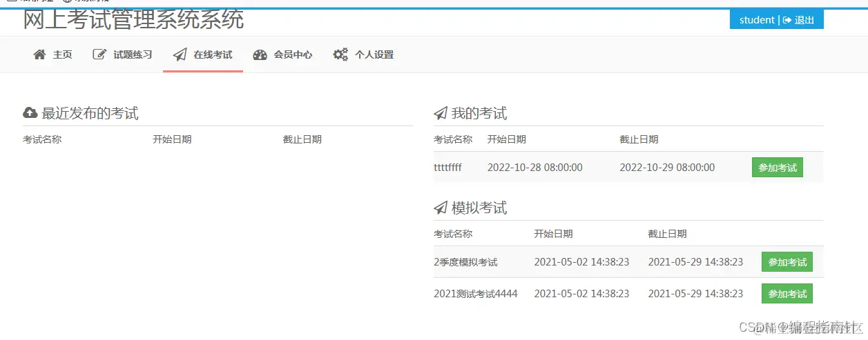This screenshot has height=340, width=868.
Task: Click 参加考试 for 2季度模拟考试
Action: pyautogui.click(x=787, y=262)
